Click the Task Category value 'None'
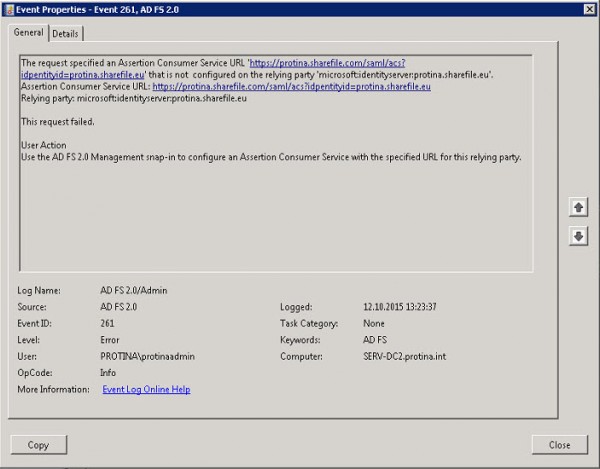Viewport: 600px width, 469px height. pos(373,323)
